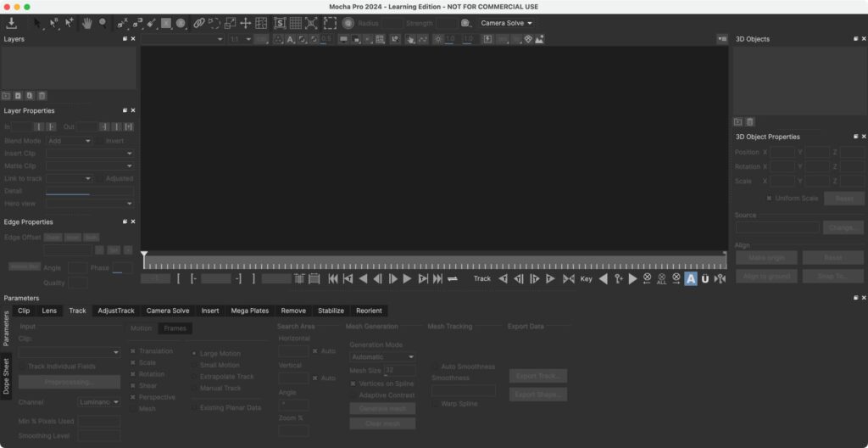The height and width of the screenshot is (448, 868).
Task: Open the Generation Mode Automatic dropdown
Action: (382, 357)
